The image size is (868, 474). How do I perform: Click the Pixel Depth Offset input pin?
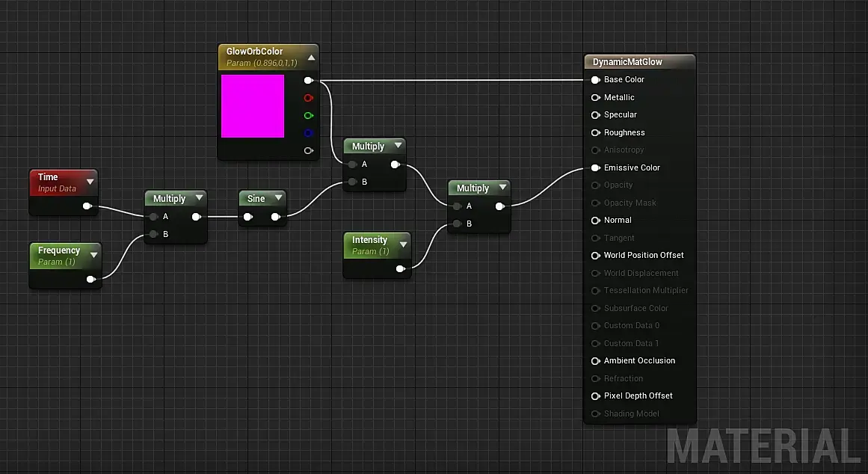click(596, 396)
